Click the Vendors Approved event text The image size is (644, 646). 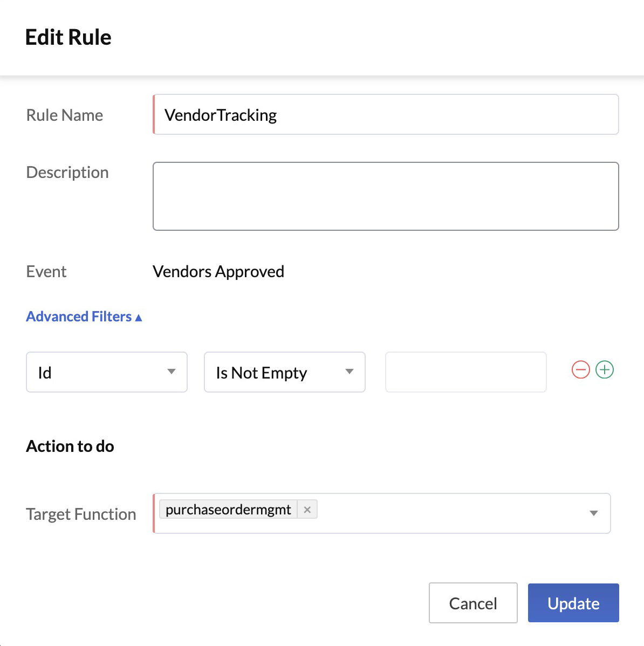coord(218,271)
